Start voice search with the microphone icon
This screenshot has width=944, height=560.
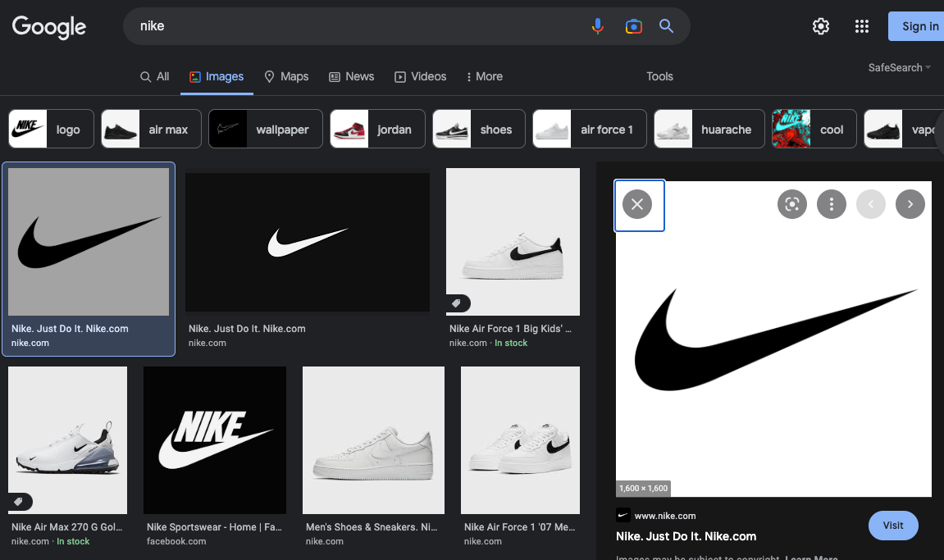pyautogui.click(x=597, y=26)
